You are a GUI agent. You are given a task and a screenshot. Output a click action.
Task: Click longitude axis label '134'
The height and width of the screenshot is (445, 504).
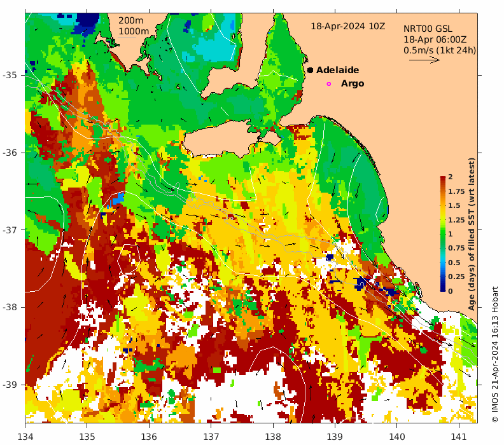[25, 437]
